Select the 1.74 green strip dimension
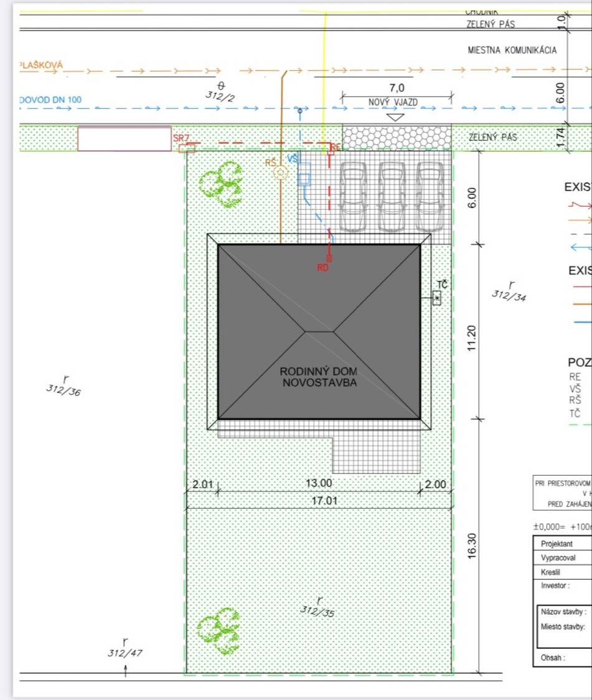 click(x=561, y=138)
